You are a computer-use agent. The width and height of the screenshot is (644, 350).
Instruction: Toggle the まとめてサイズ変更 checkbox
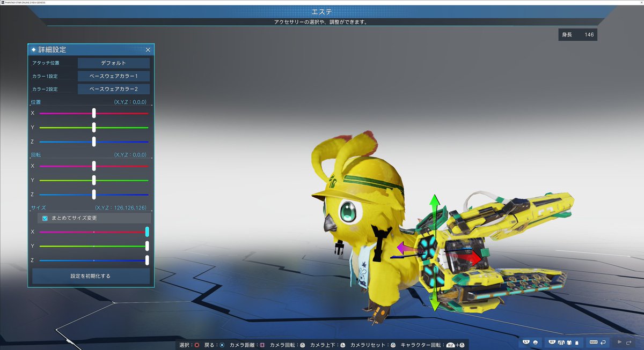point(45,218)
